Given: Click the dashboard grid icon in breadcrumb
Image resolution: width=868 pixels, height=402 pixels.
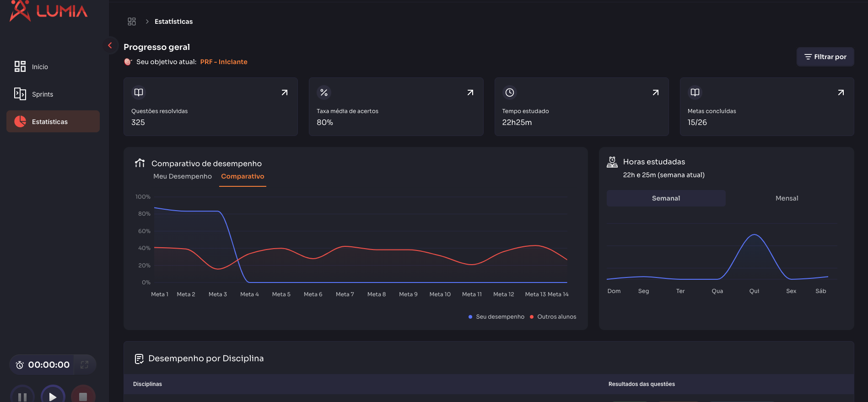Looking at the screenshot, I should point(132,22).
